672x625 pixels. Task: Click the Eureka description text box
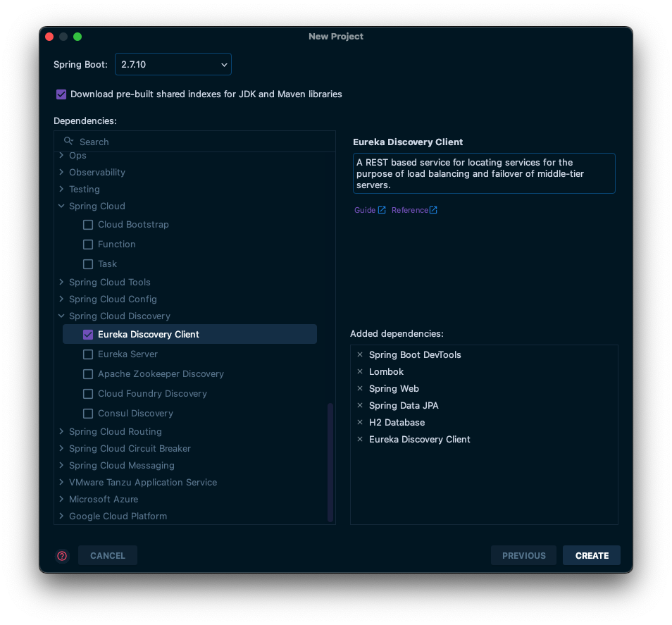pos(484,173)
